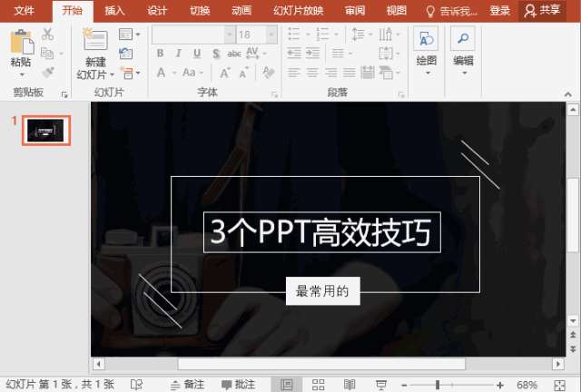The width and height of the screenshot is (581, 392).
Task: Click the Paste clipboard icon
Action: tap(22, 42)
